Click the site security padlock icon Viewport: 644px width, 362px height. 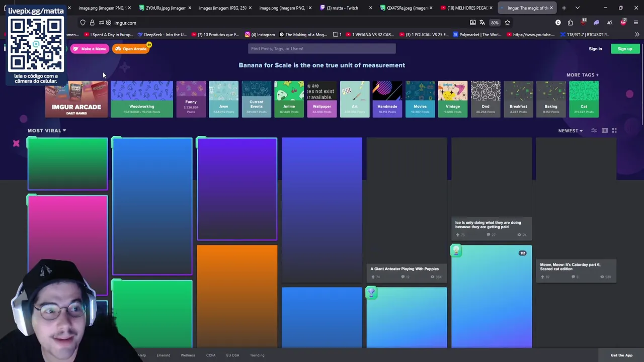(92, 23)
